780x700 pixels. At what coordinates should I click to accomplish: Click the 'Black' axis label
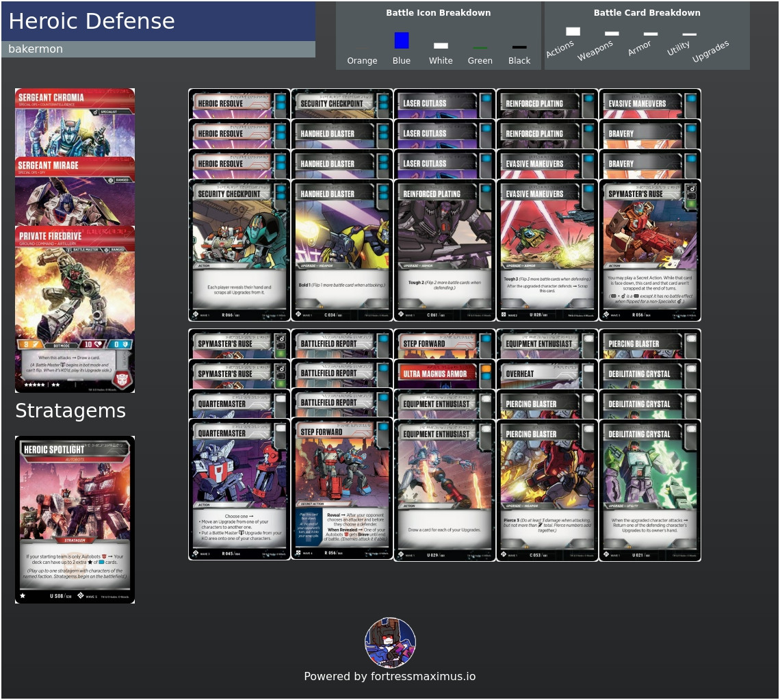[519, 61]
